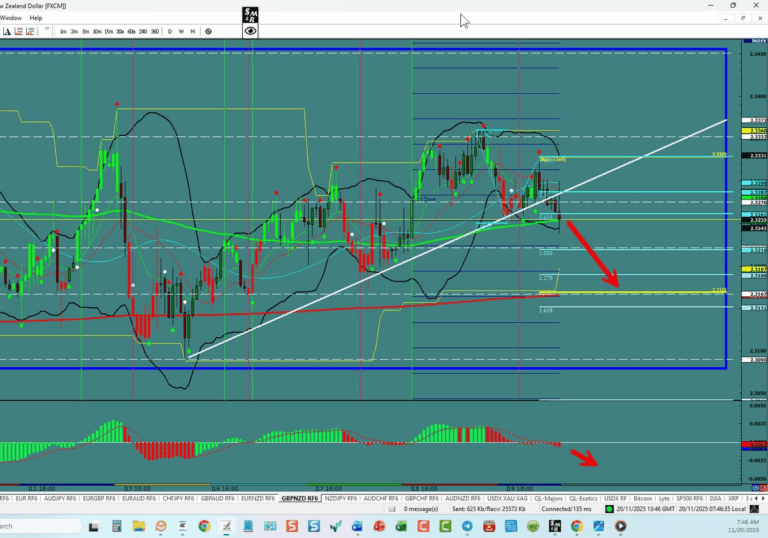Switch to the SP500 RF6 tab
Viewport: 768px width, 538px height.
(x=689, y=498)
